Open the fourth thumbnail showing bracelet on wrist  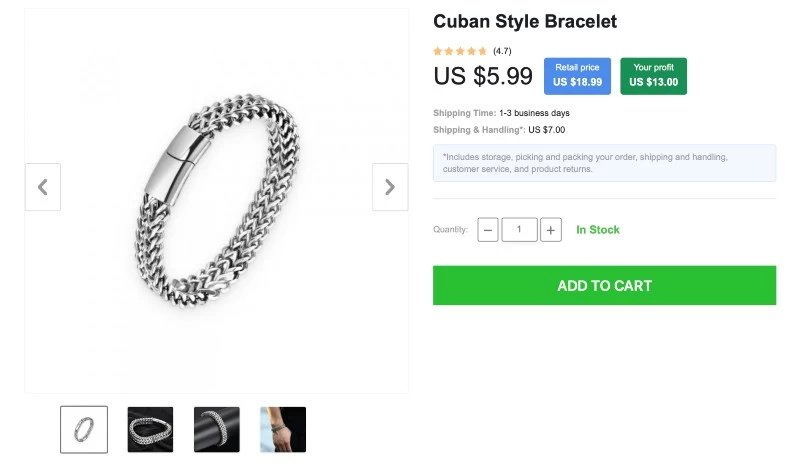(283, 429)
